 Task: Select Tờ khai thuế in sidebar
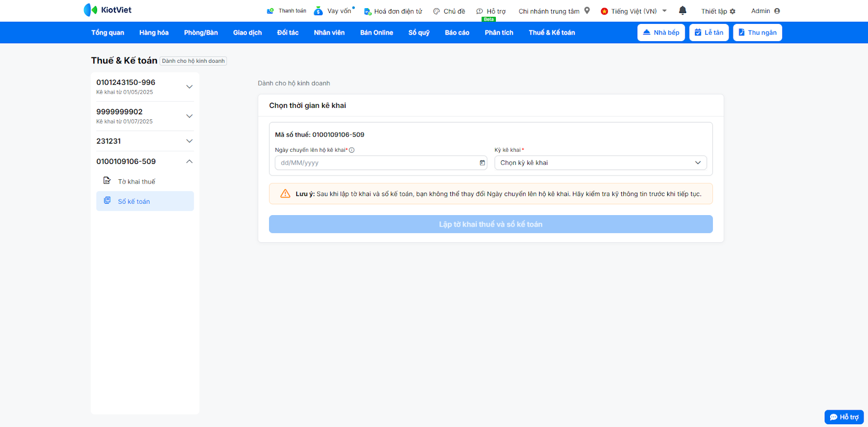[x=145, y=182]
